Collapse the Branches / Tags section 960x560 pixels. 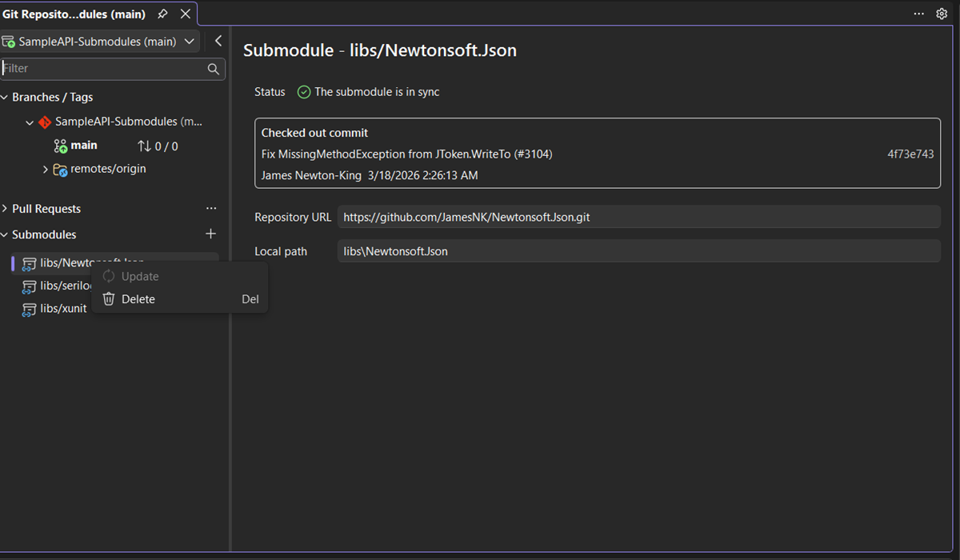pyautogui.click(x=5, y=98)
